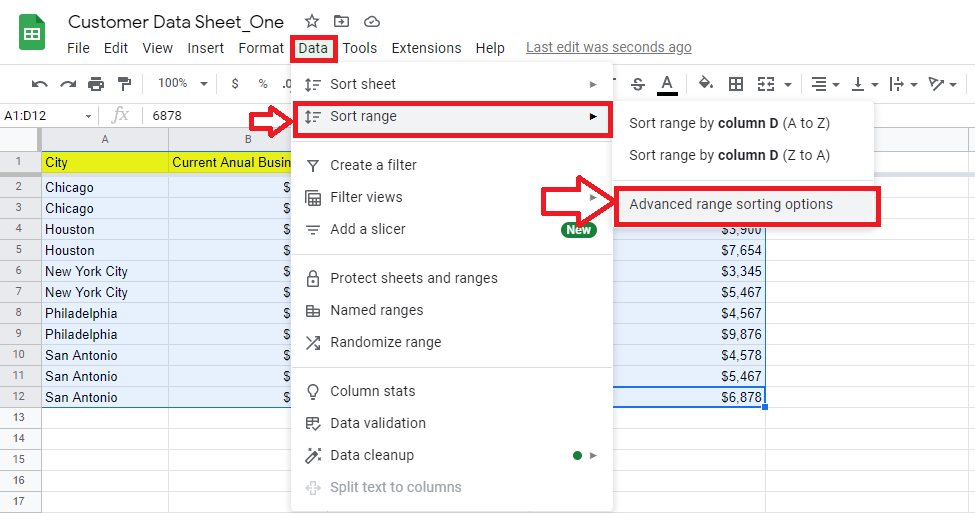Print the spreadsheet using the printer icon
Screen dimensions: 975x513
coord(96,84)
